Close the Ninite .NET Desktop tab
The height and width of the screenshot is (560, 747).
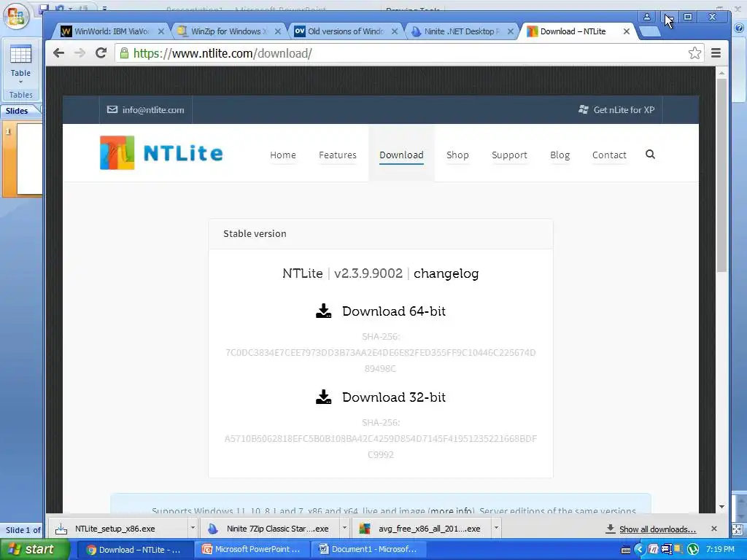point(510,31)
